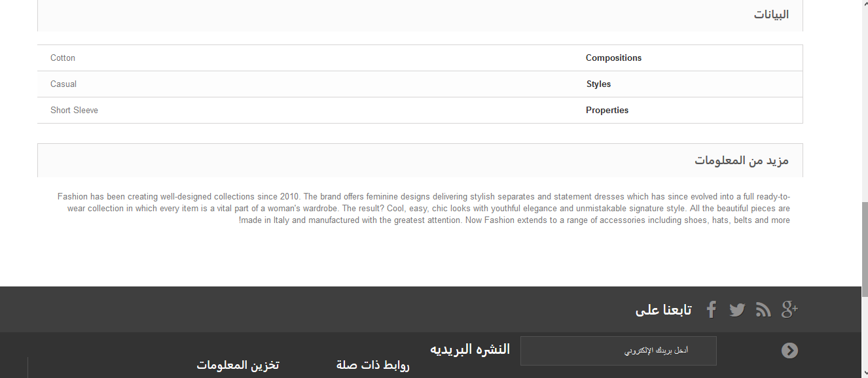Click the Fashion description paragraph

pos(424,209)
